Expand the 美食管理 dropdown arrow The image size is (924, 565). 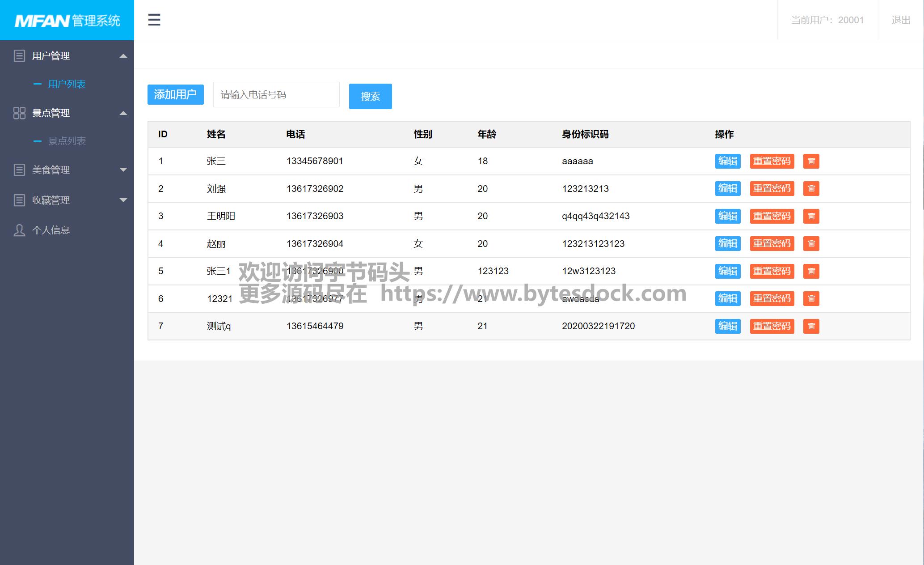point(123,170)
